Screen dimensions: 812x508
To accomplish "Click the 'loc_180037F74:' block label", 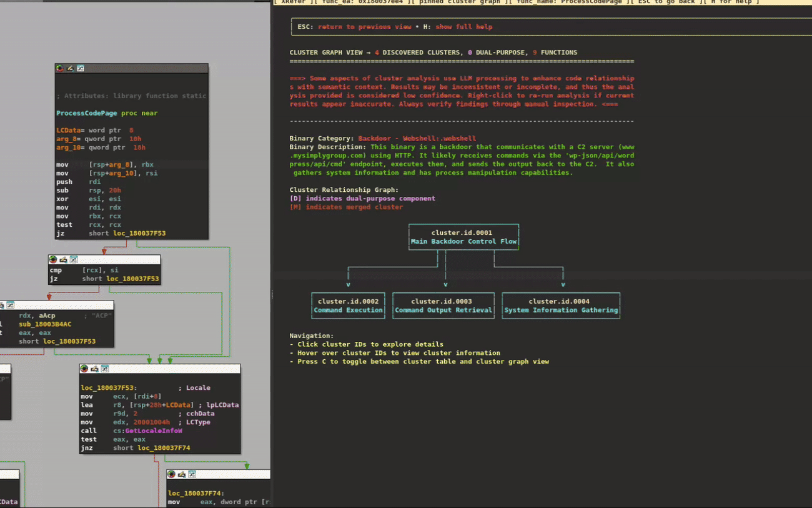I will tap(196, 494).
